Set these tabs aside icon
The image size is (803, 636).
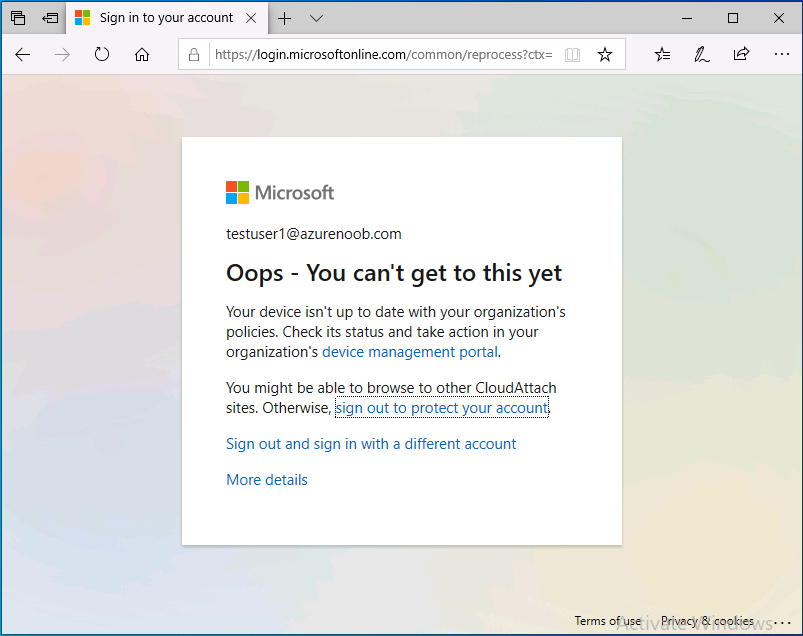click(x=50, y=18)
